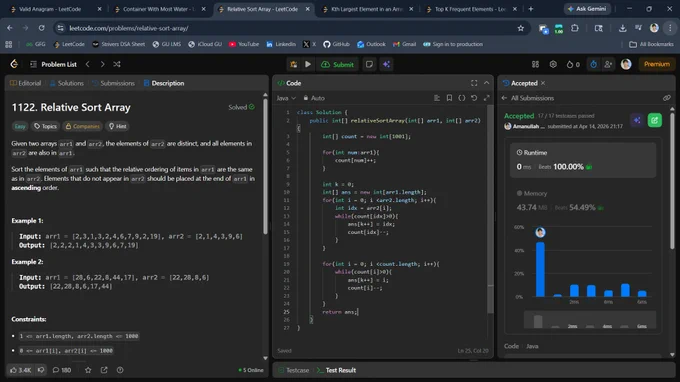Click Ask Gemini button
Image resolution: width=680 pixels, height=382 pixels.
[x=587, y=9]
